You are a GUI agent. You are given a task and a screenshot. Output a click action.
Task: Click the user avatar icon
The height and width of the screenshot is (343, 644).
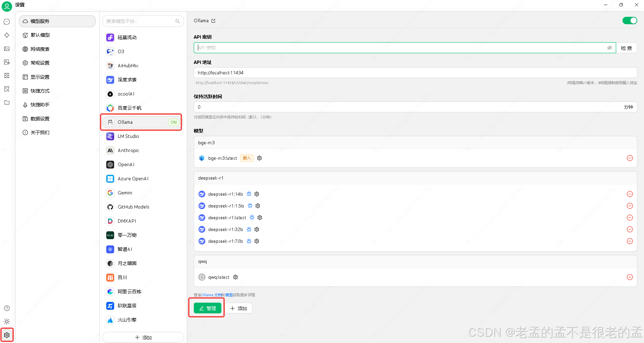7,6
